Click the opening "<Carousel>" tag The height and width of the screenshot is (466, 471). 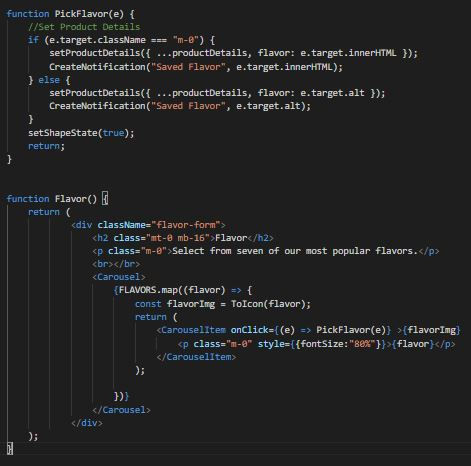(x=119, y=277)
